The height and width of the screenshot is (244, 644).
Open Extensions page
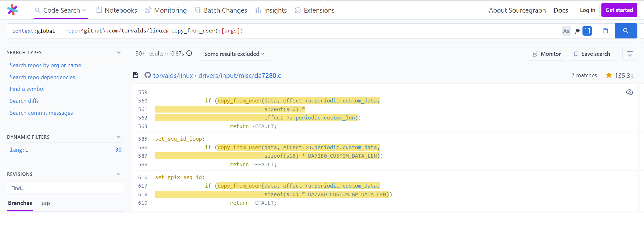pyautogui.click(x=315, y=10)
